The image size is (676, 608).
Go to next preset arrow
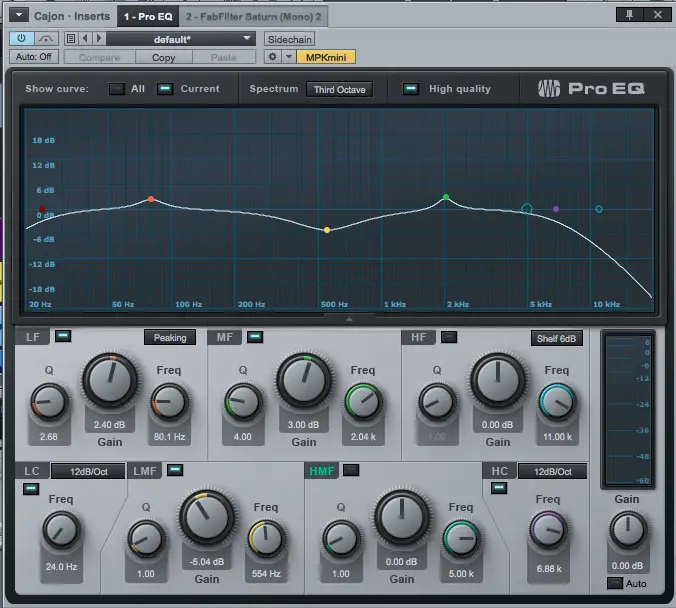tap(99, 38)
